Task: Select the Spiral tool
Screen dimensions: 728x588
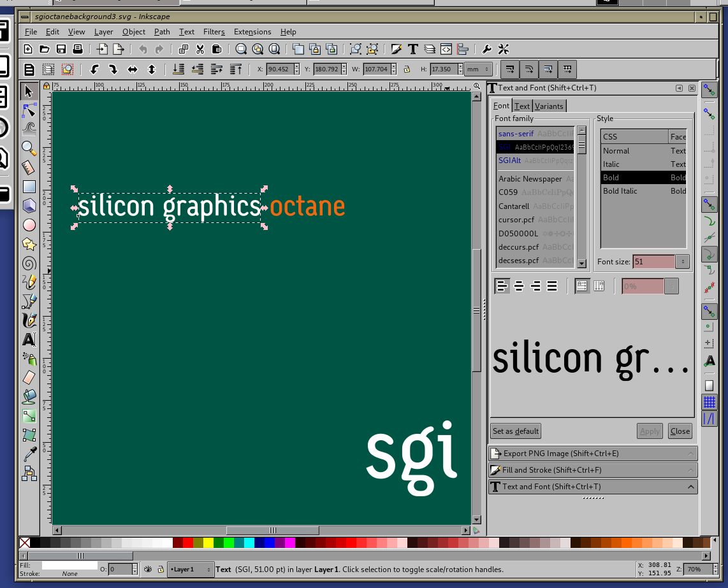Action: [29, 263]
